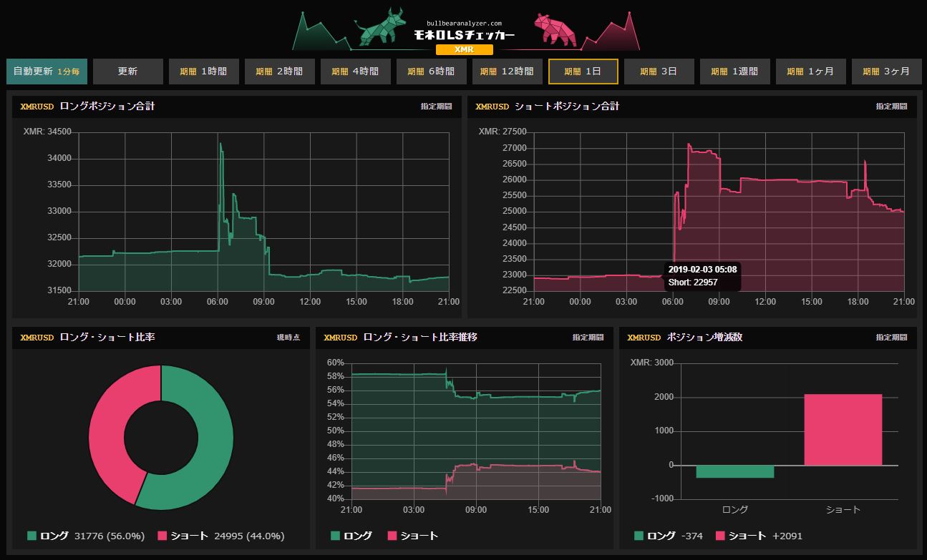Select the 期間 3日 period option
927x560 pixels.
point(659,71)
